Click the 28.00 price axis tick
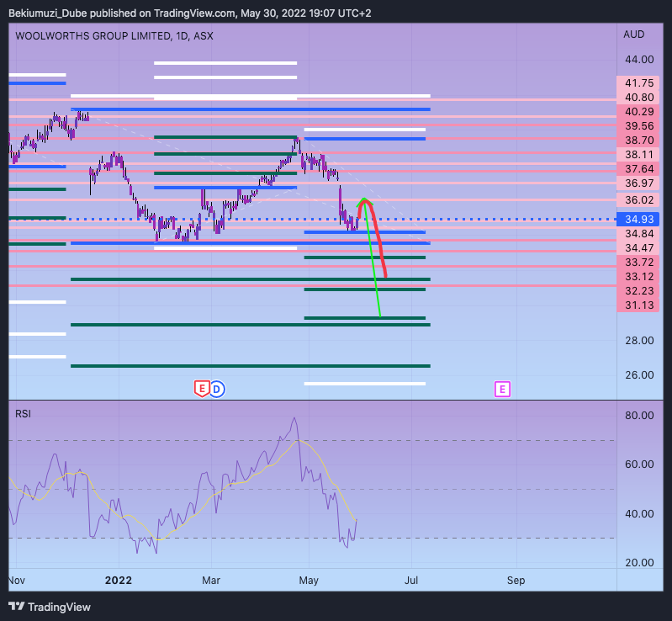This screenshot has height=621, width=672. [x=639, y=341]
